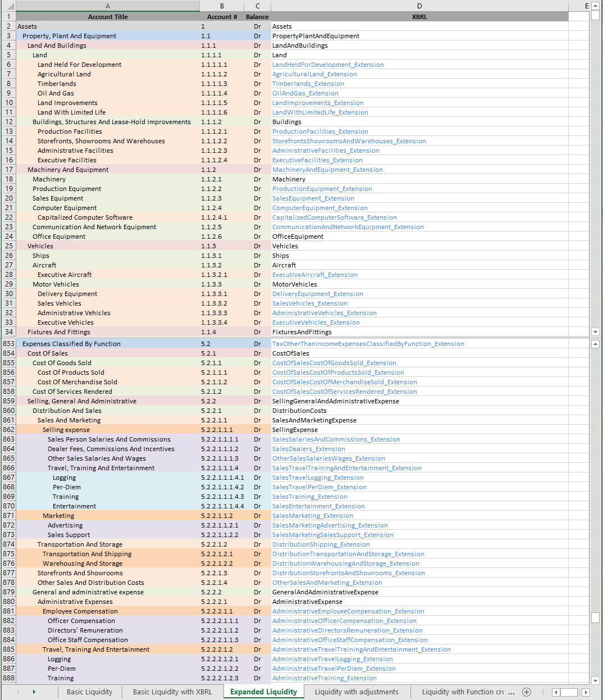Click the horizontal scrollbar right arrow
Image resolution: width=603 pixels, height=700 pixels.
click(x=586, y=692)
